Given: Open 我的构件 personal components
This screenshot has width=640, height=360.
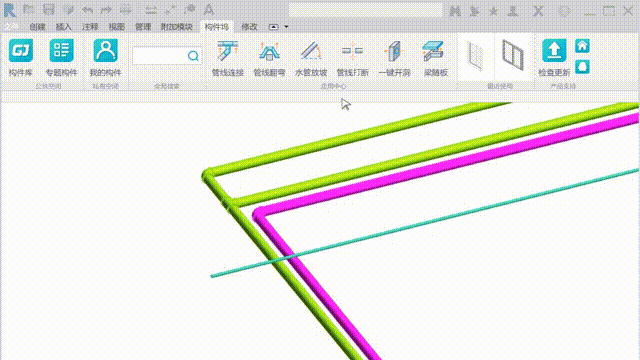Looking at the screenshot, I should point(105,57).
